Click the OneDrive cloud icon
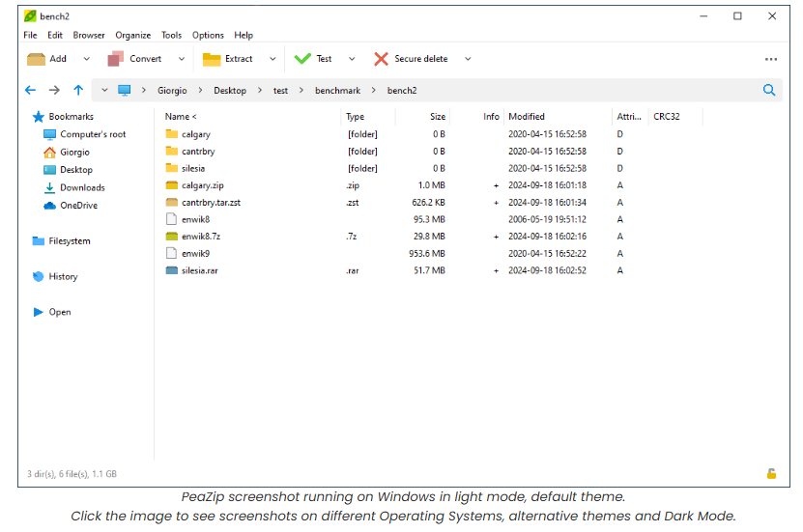 (49, 206)
